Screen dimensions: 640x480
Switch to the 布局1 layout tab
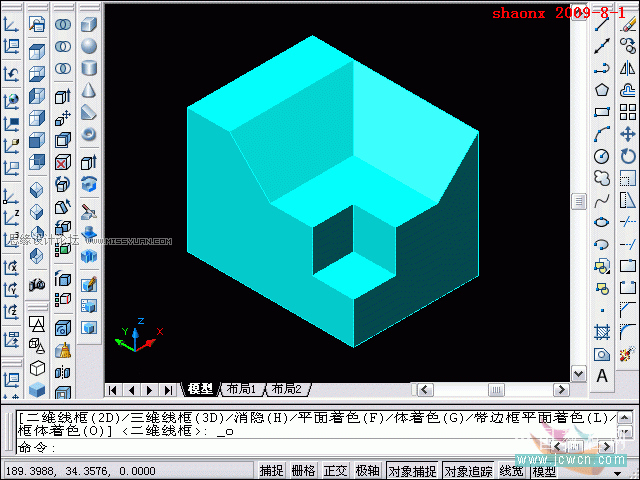242,389
